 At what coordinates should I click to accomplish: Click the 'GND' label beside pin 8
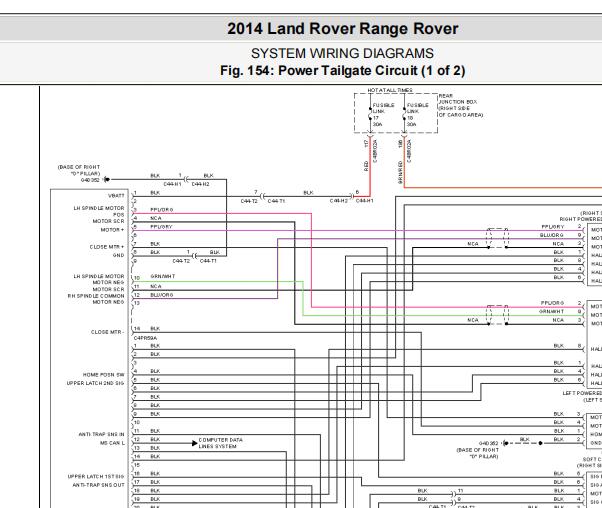pyautogui.click(x=118, y=255)
